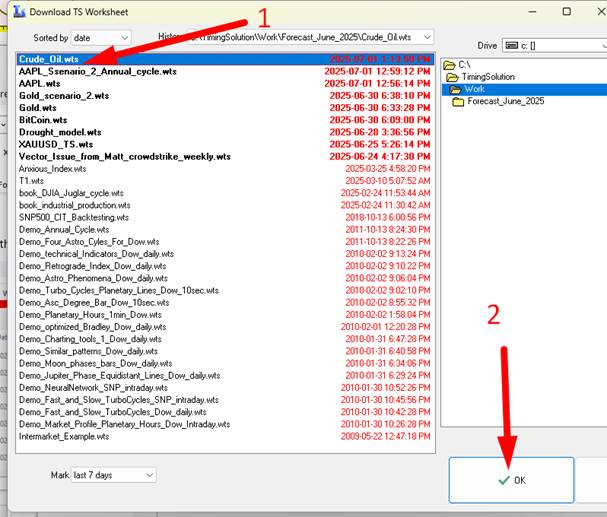
Task: Expand the History path dropdown
Action: [x=310, y=37]
